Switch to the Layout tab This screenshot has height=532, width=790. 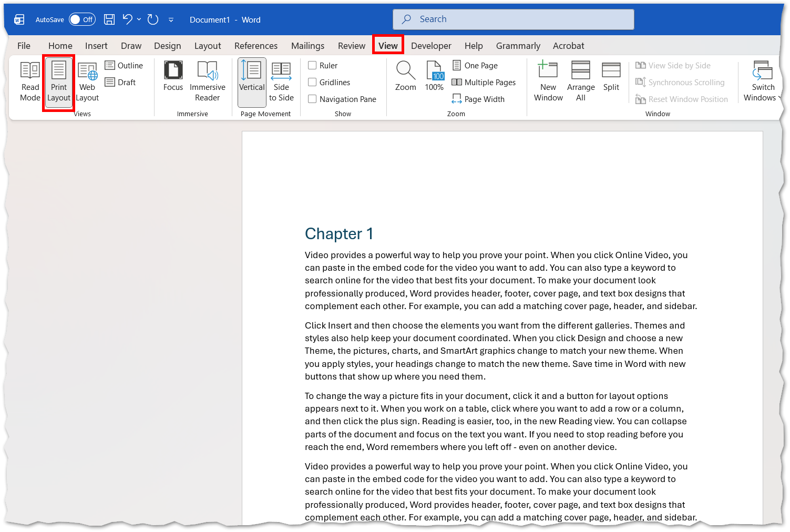tap(208, 46)
